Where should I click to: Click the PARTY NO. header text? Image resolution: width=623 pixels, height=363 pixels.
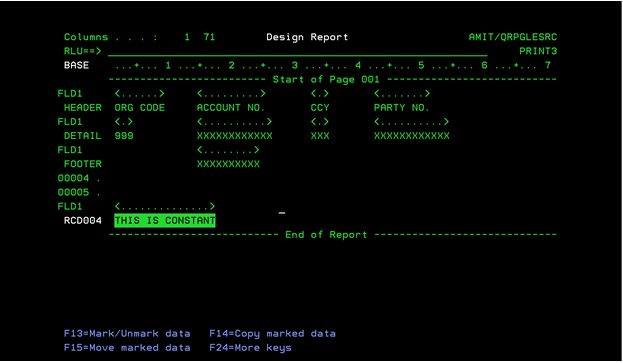pyautogui.click(x=402, y=108)
